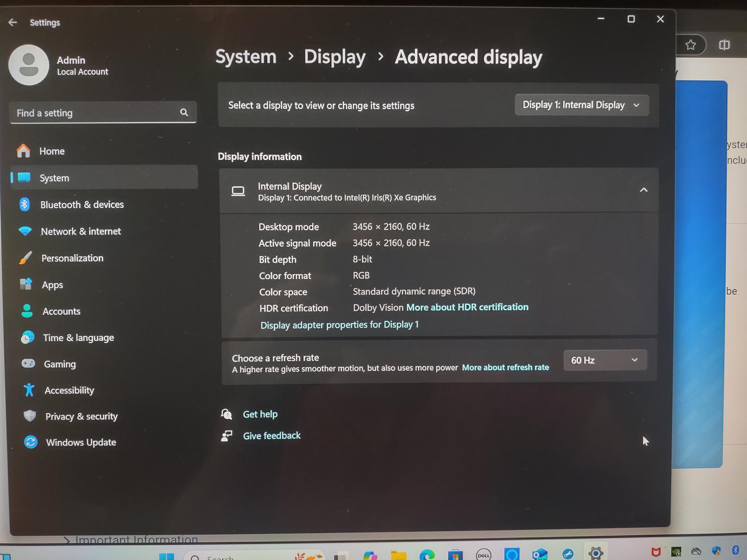Click More about HDR certification link
The width and height of the screenshot is (747, 560).
[467, 307]
